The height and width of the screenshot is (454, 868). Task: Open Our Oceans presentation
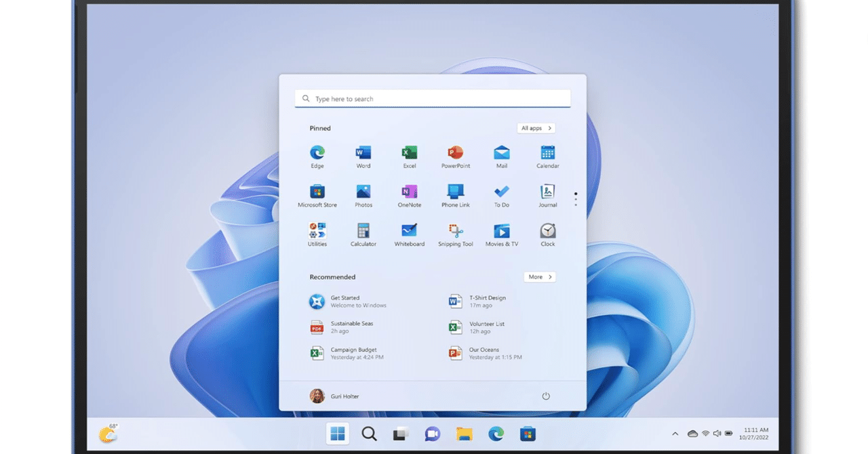(x=485, y=353)
